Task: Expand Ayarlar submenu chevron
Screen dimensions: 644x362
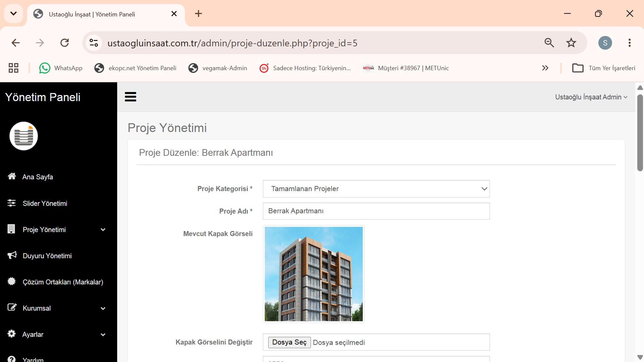Action: [x=103, y=334]
